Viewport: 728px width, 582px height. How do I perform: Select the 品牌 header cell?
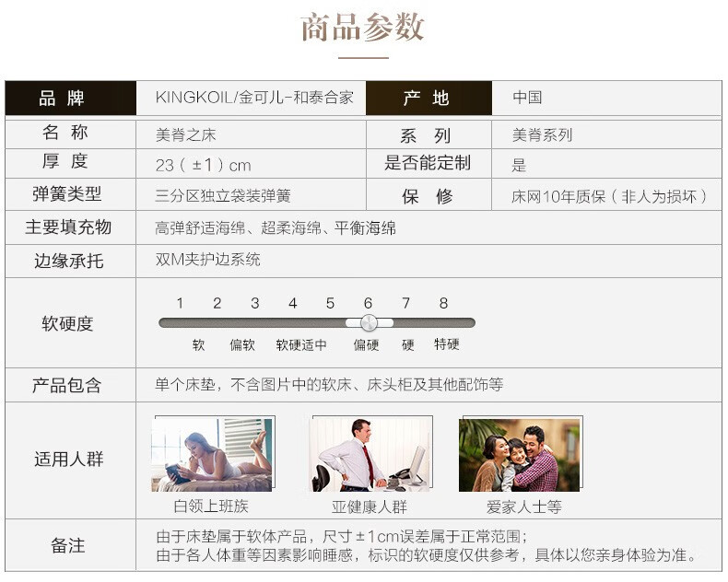tap(71, 98)
